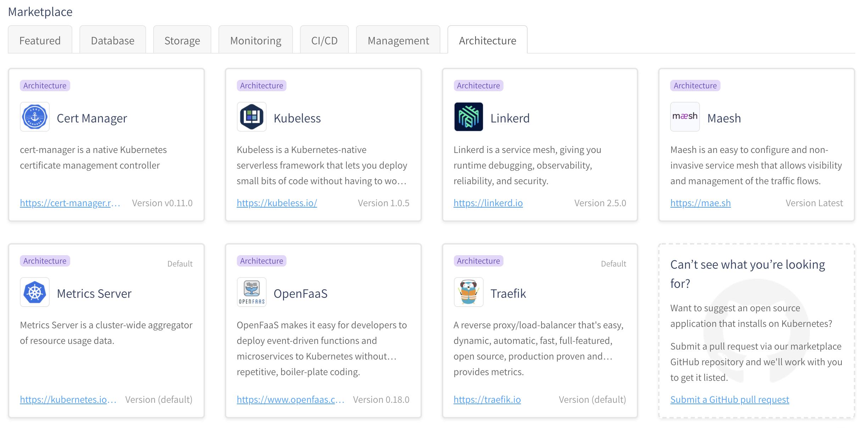Viewport: 868px width, 428px height.
Task: Click the Marketplace heading
Action: click(40, 12)
